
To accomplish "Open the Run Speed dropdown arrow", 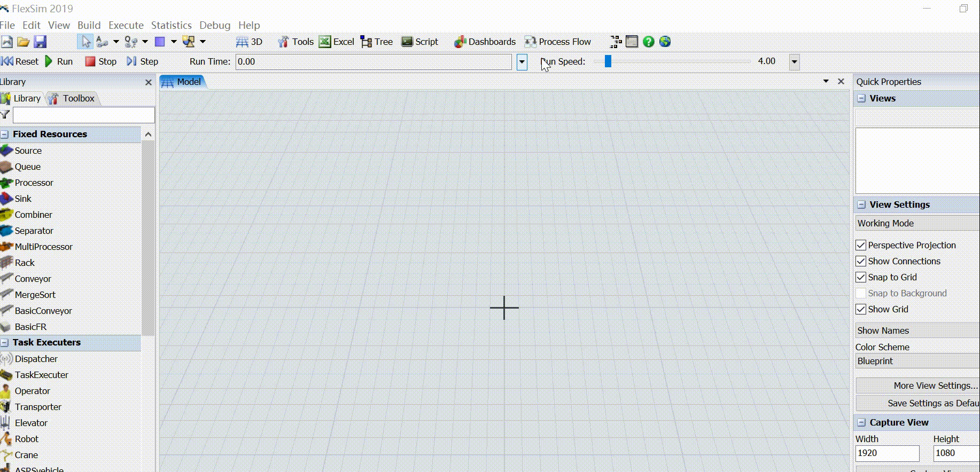I will pos(795,62).
